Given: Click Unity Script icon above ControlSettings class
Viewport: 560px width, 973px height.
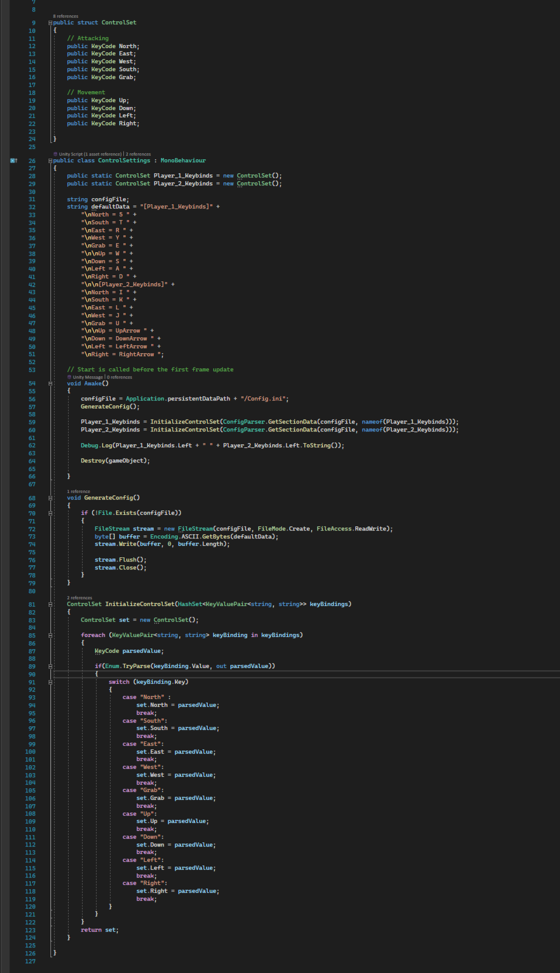Looking at the screenshot, I should [55, 154].
